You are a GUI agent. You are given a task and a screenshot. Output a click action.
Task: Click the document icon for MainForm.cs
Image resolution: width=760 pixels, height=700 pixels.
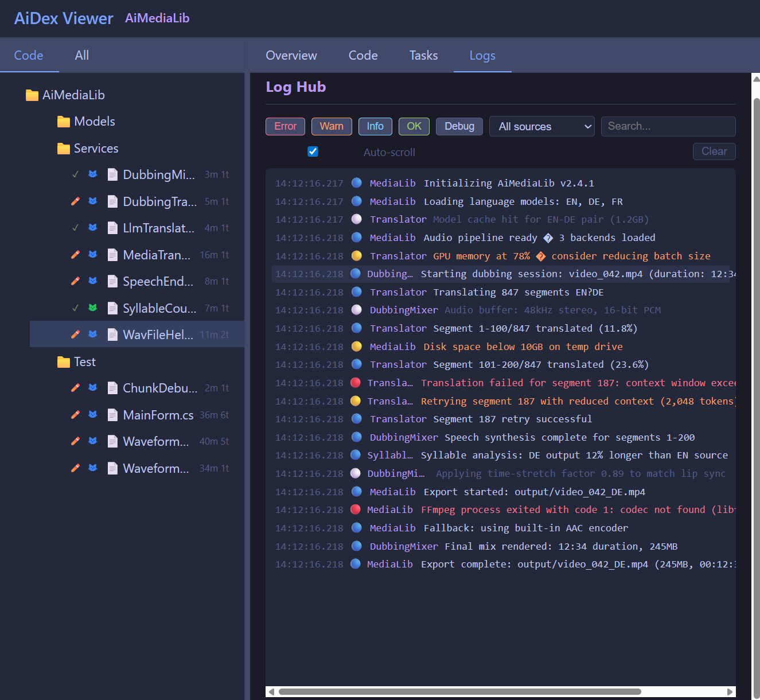112,414
